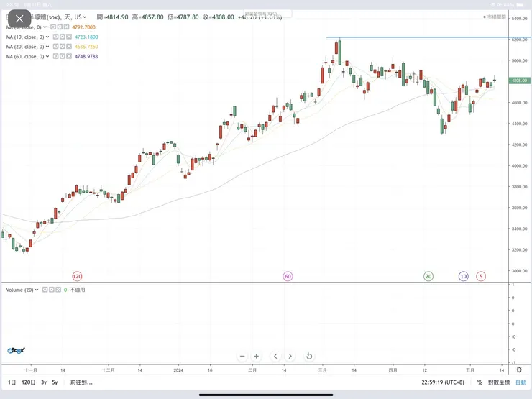Remove the top MA 4792.7000 indicator
This screenshot has width=532, height=399.
pyautogui.click(x=66, y=27)
